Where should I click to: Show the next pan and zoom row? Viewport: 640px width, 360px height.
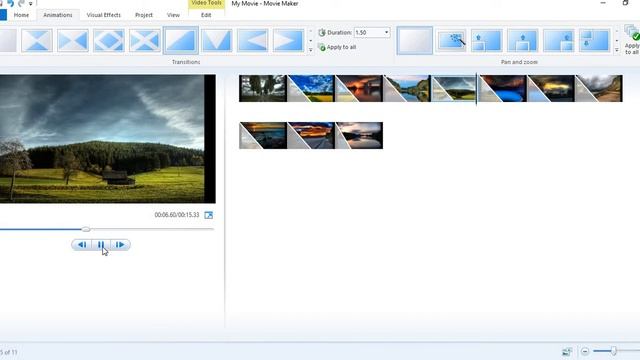click(617, 40)
